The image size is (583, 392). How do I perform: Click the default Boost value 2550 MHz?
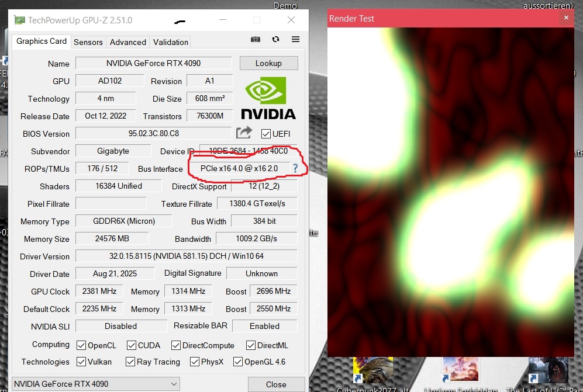point(273,308)
